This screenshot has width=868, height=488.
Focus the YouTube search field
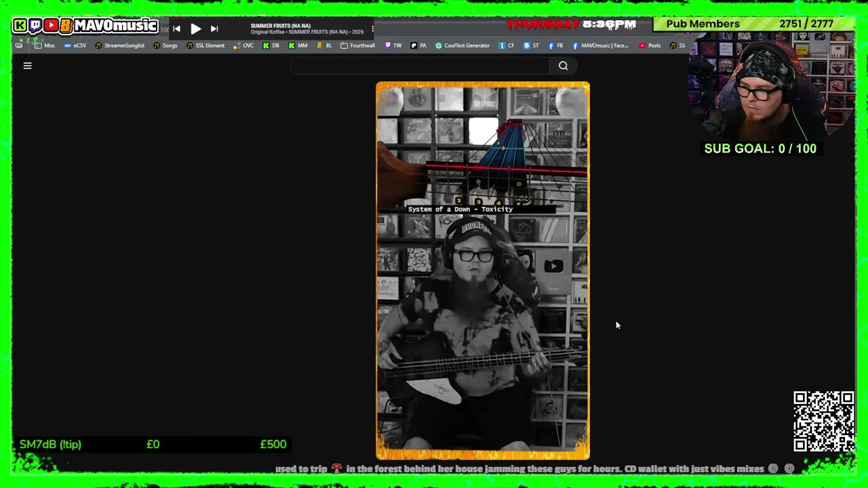pos(420,66)
